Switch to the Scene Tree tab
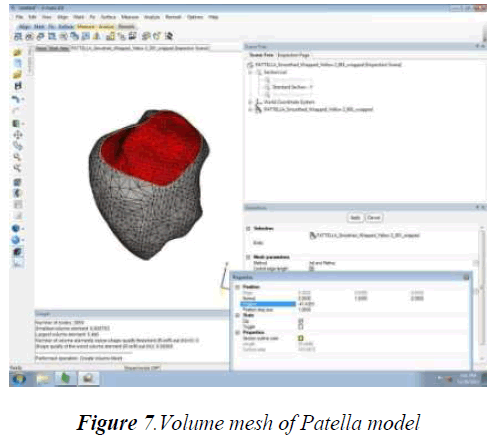 pyautogui.click(x=261, y=55)
